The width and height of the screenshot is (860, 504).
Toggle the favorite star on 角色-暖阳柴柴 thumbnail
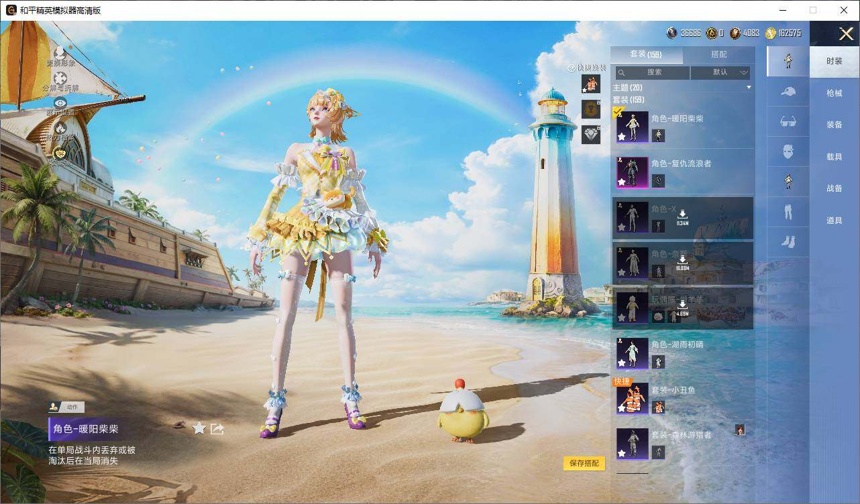622,137
